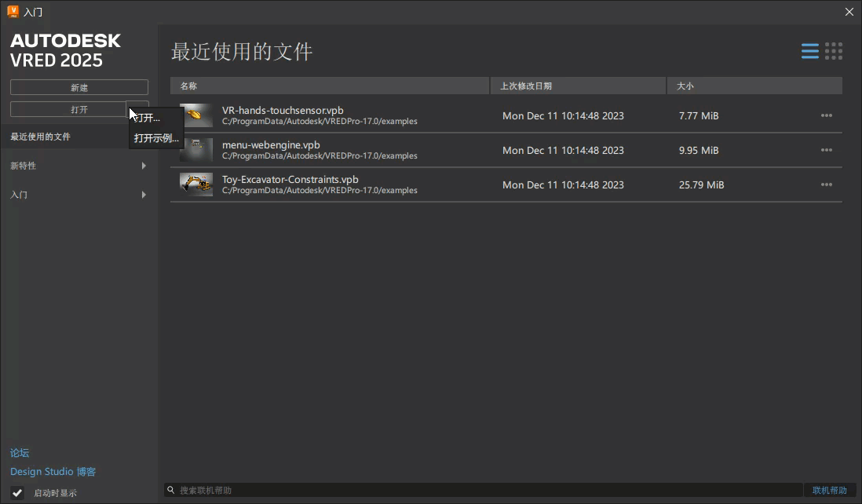Click the 9.95 MiB size cell
Screen dimensions: 862x504
coord(699,151)
